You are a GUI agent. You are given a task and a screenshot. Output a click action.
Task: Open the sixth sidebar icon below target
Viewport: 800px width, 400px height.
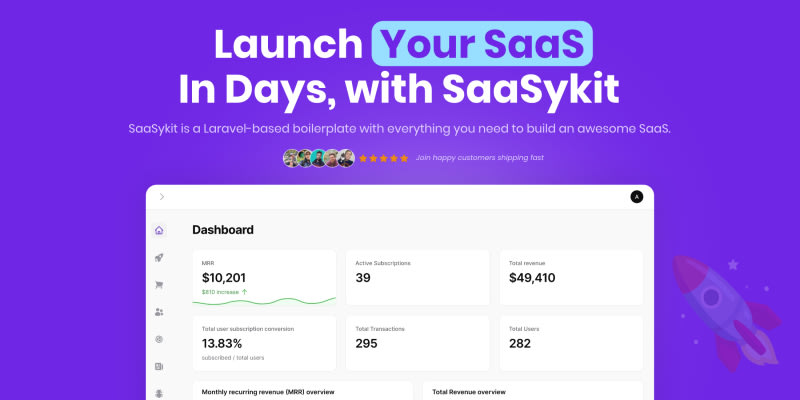coord(159,367)
